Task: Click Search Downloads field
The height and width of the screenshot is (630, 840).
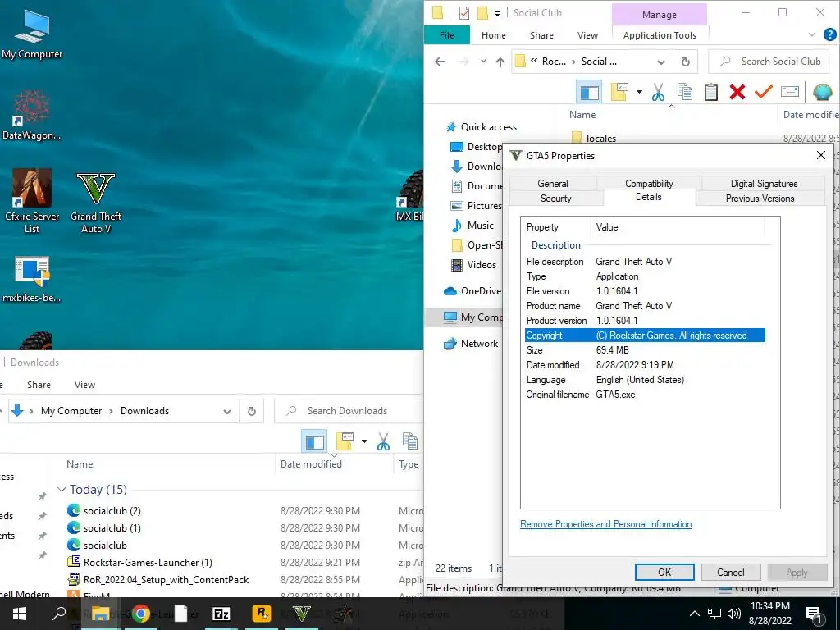Action: pyautogui.click(x=349, y=412)
